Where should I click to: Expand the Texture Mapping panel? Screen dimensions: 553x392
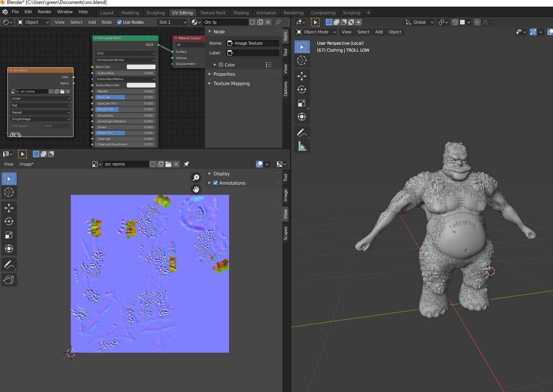(x=231, y=84)
